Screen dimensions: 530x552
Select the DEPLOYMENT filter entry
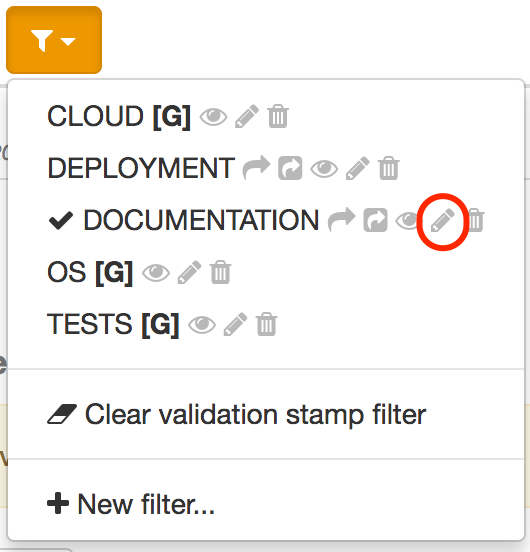(141, 168)
